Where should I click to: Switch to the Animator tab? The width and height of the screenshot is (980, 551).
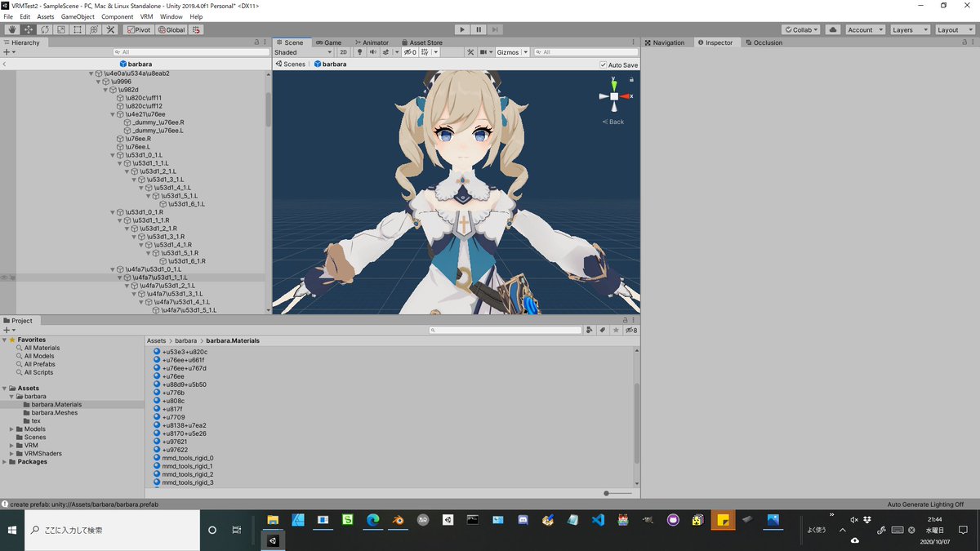pyautogui.click(x=371, y=42)
